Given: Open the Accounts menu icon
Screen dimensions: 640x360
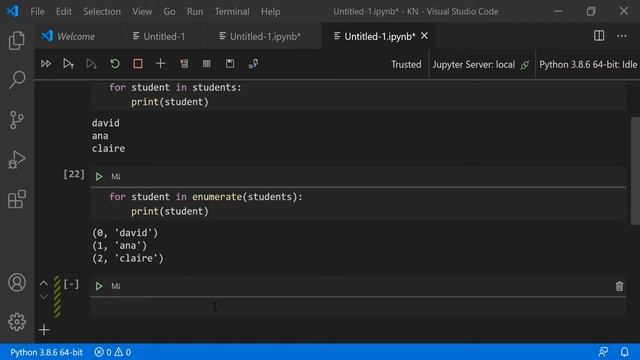Looking at the screenshot, I should click(17, 282).
